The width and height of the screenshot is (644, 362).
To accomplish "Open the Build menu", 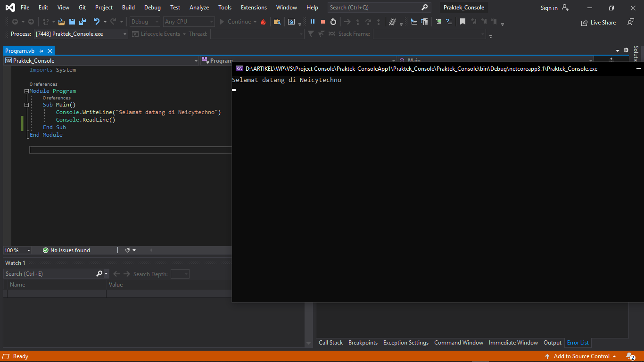I will pos(128,8).
